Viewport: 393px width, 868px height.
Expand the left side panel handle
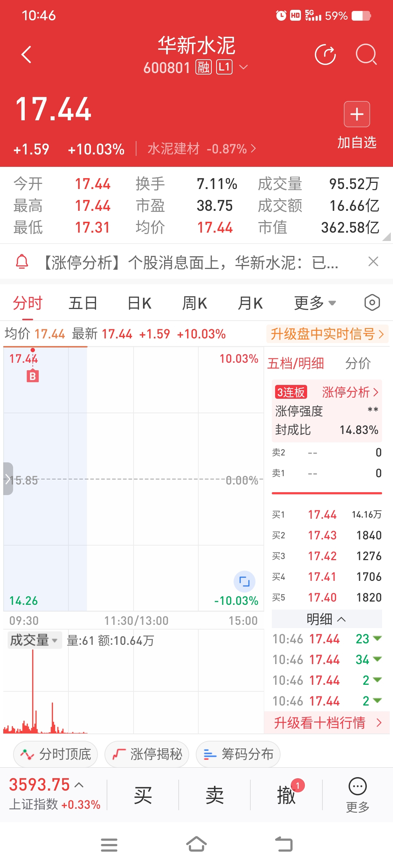pyautogui.click(x=8, y=479)
